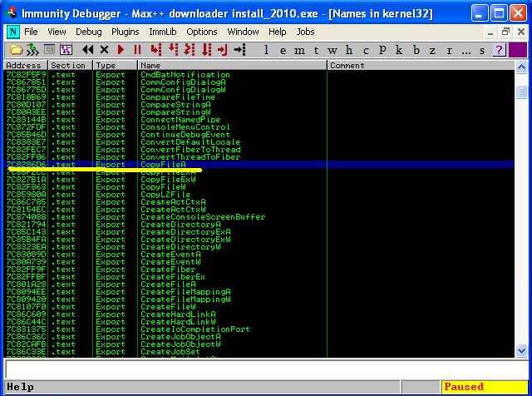532x396 pixels.
Task: Click the Paused status indicator
Action: click(485, 387)
